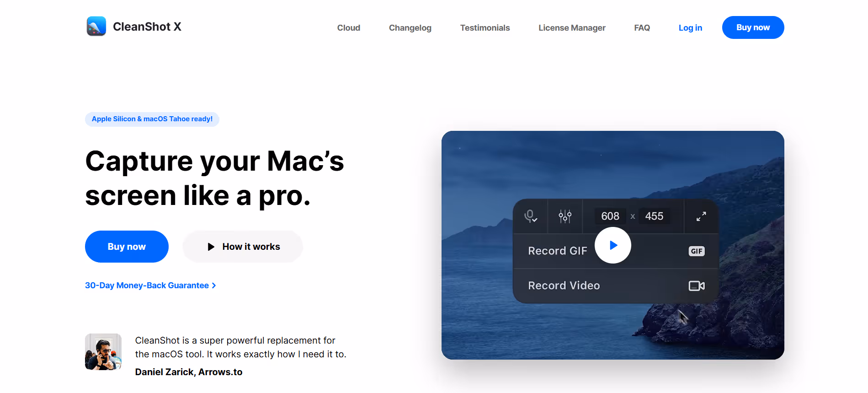Click the GIF badge icon
The width and height of the screenshot is (868, 393).
[697, 251]
